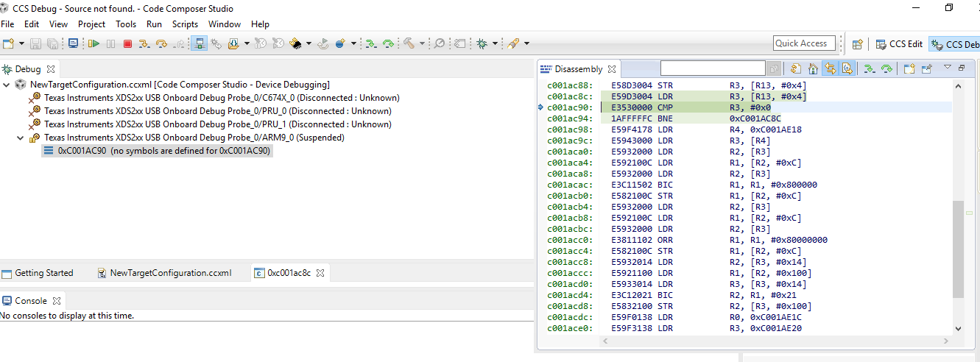Image resolution: width=980 pixels, height=362 pixels.
Task: Select the 0xC001AC90 stack frame entry
Action: coord(158,151)
